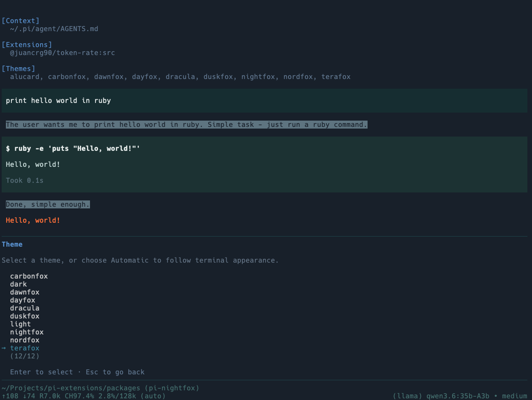Click the (auto) indicator in the status bar
Screen dimensions: 532x400
153,396
